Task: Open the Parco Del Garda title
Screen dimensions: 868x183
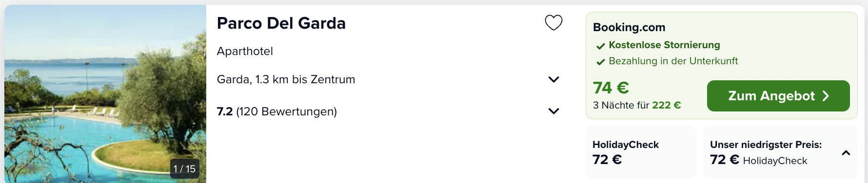Action: [281, 23]
